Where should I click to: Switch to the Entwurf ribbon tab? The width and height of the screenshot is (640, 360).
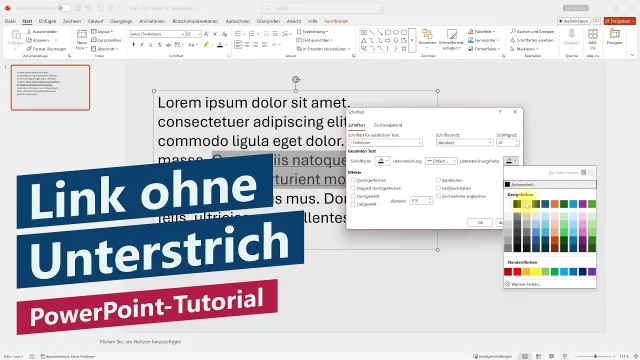96,21
